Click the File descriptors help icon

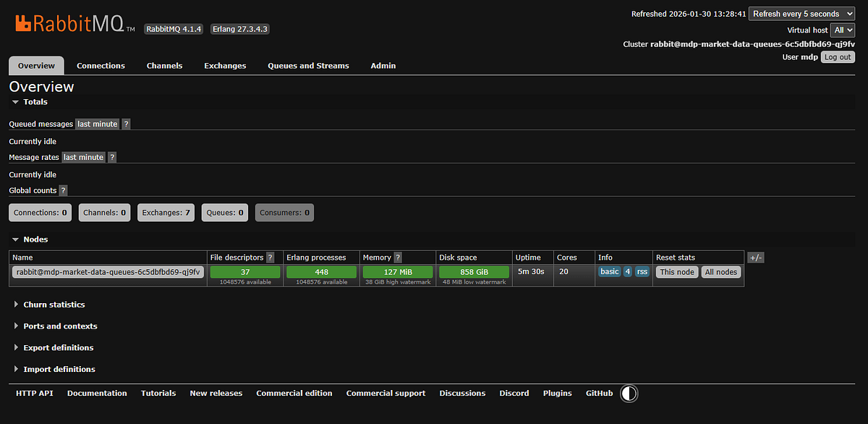click(270, 258)
